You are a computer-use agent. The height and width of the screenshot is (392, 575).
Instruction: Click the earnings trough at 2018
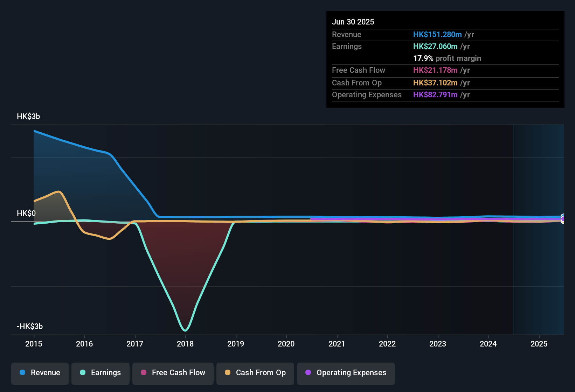[185, 330]
